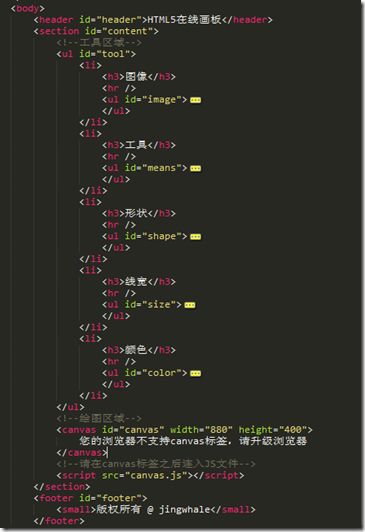Viewport: 365px width, 532px height.
Task: Click the closing canvas tag
Action: (82, 453)
